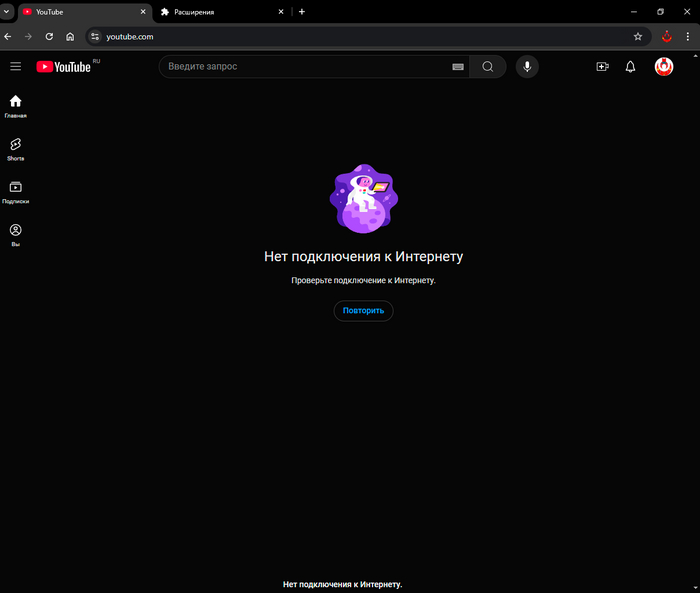Minimize the browser window
This screenshot has width=700, height=593.
pyautogui.click(x=633, y=12)
